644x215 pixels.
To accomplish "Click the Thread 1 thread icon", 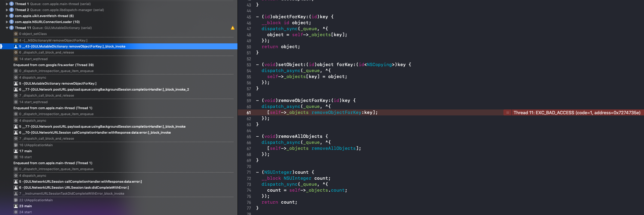I will [x=11, y=4].
